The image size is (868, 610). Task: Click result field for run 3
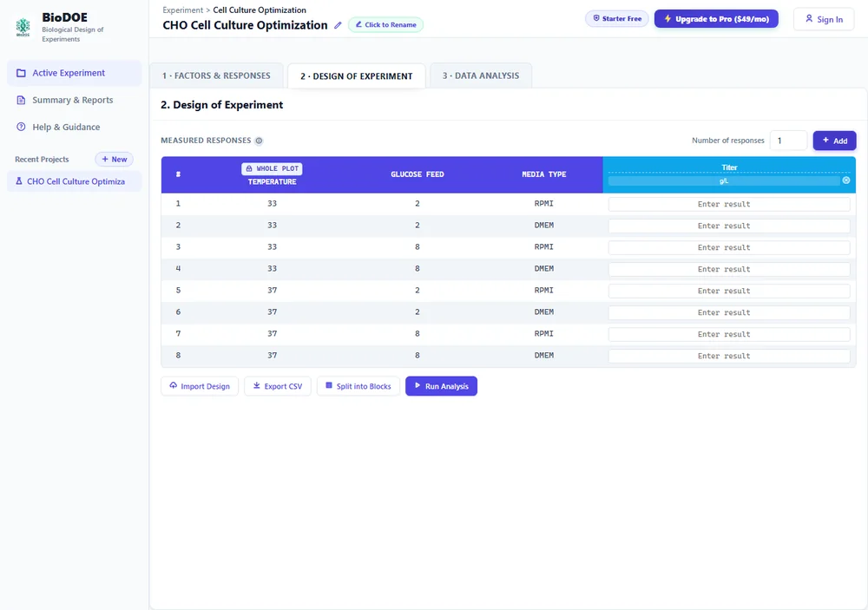729,247
